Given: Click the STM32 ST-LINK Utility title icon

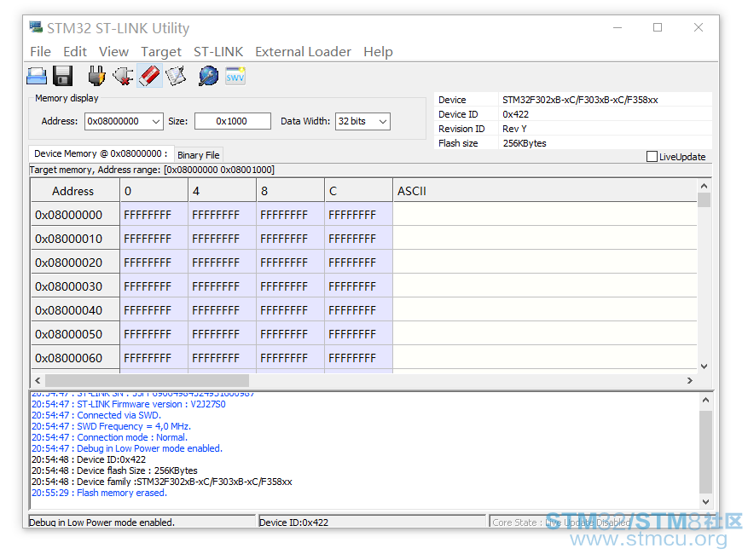Looking at the screenshot, I should [36, 27].
